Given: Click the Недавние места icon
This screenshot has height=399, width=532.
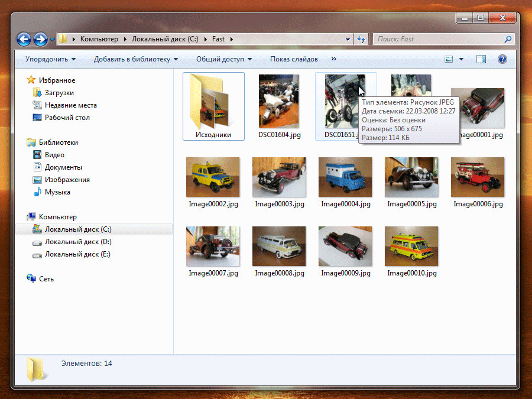Looking at the screenshot, I should [x=37, y=105].
